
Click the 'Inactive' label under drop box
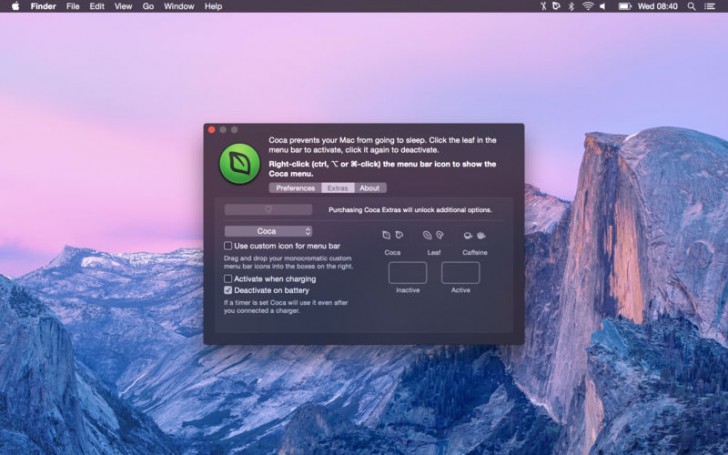[x=408, y=290]
